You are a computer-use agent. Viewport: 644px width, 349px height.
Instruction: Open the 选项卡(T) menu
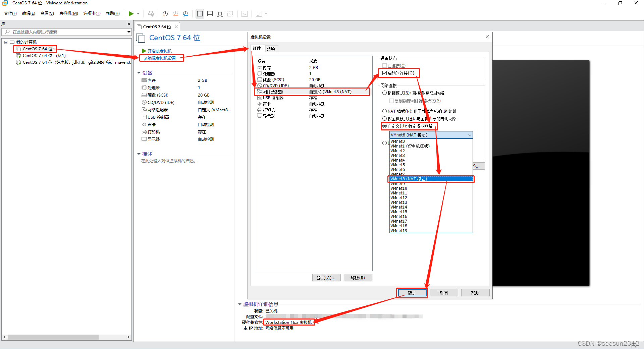[x=92, y=13]
